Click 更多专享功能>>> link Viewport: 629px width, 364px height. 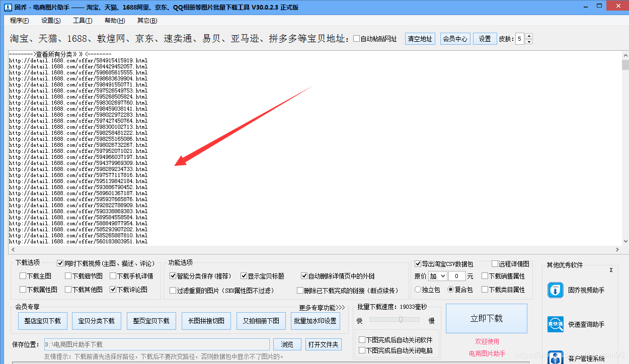322,308
